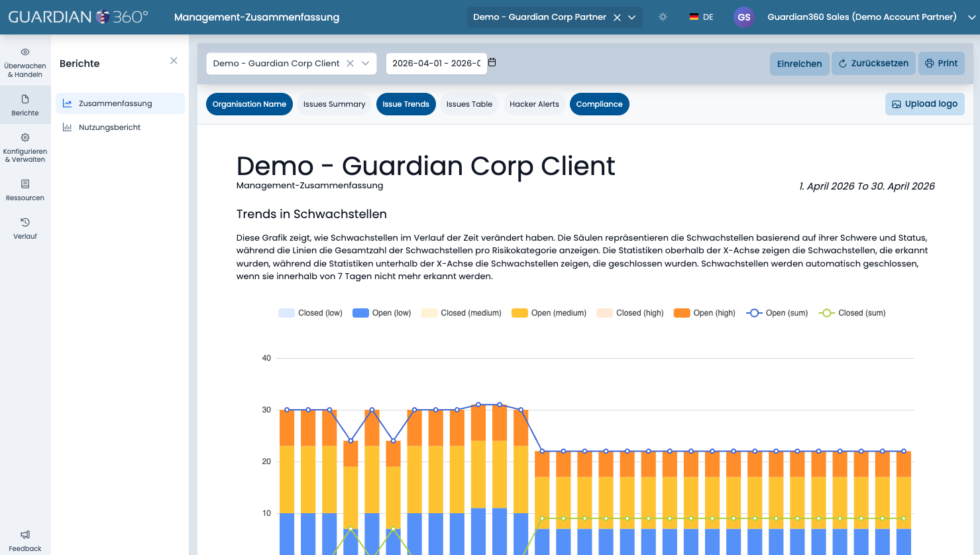980x555 pixels.
Task: Open the Berichte document icon in sidebar
Action: pos(25,99)
